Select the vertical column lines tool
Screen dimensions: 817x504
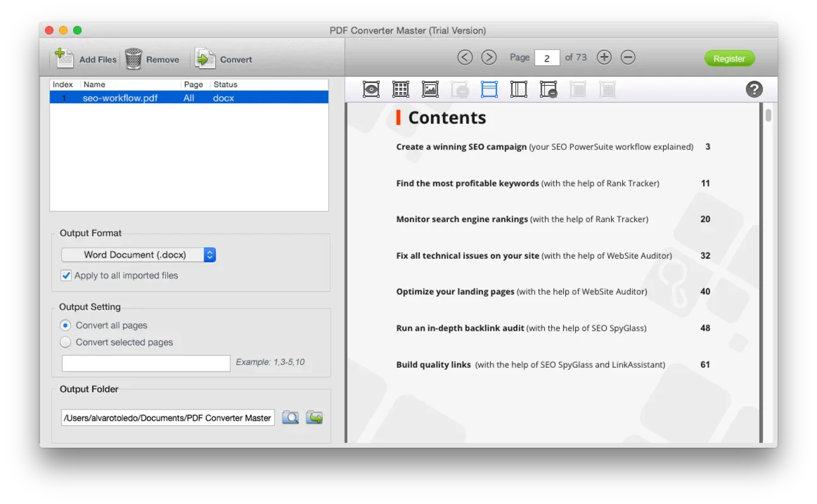[x=518, y=89]
